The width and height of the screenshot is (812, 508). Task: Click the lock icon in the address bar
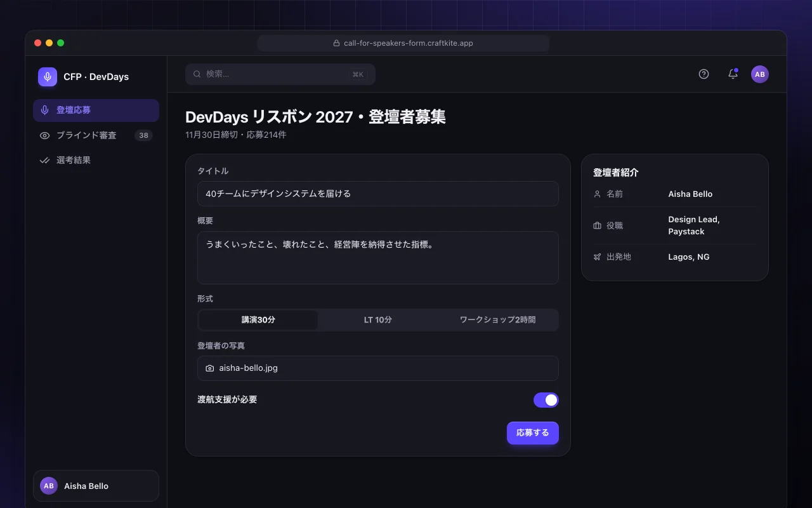coord(337,43)
